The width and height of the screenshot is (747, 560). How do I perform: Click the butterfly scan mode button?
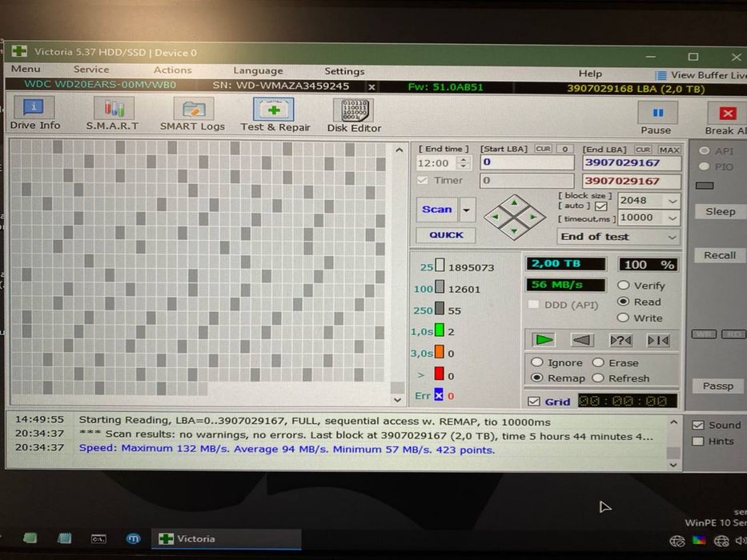(658, 341)
